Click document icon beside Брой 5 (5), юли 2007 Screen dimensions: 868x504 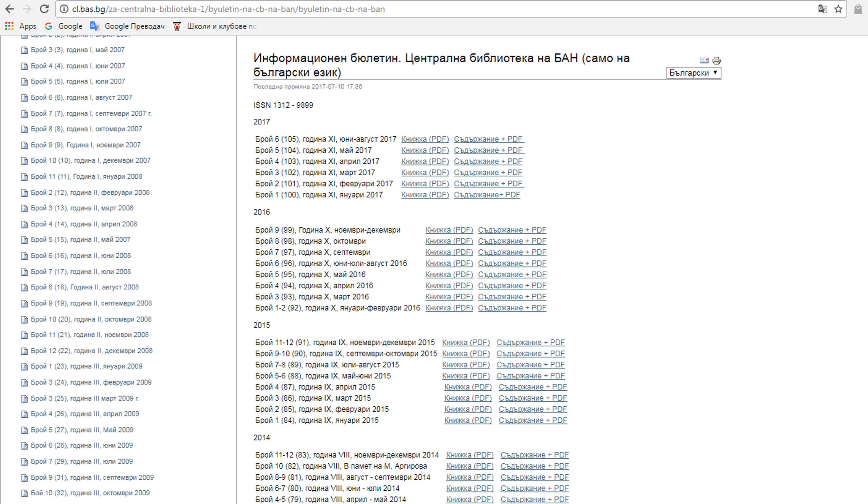point(24,82)
